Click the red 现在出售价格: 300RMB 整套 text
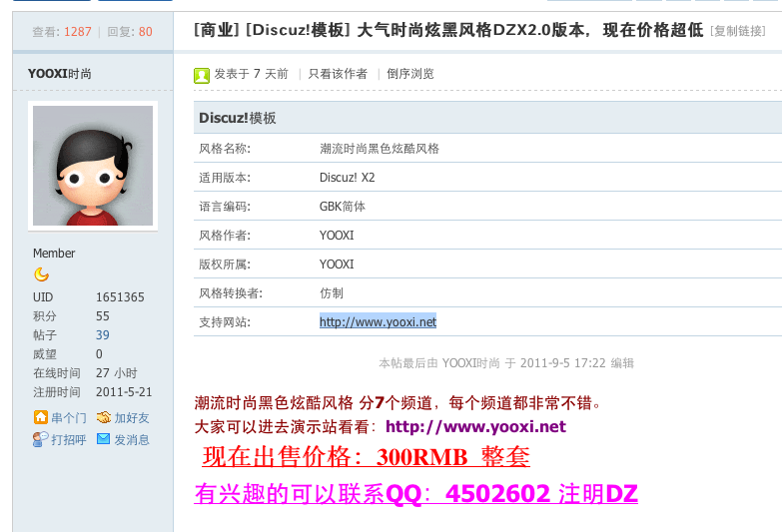Image resolution: width=782 pixels, height=532 pixels. click(367, 457)
